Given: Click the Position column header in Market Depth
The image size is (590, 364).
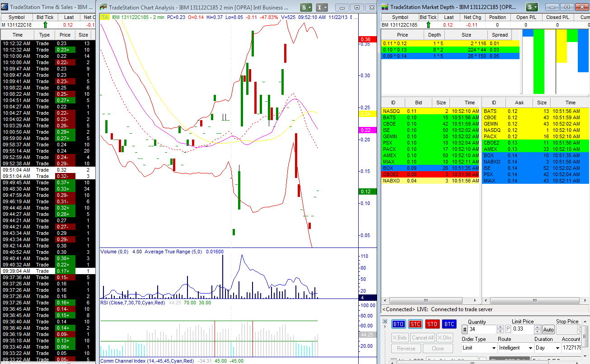Looking at the screenshot, I should [497, 18].
